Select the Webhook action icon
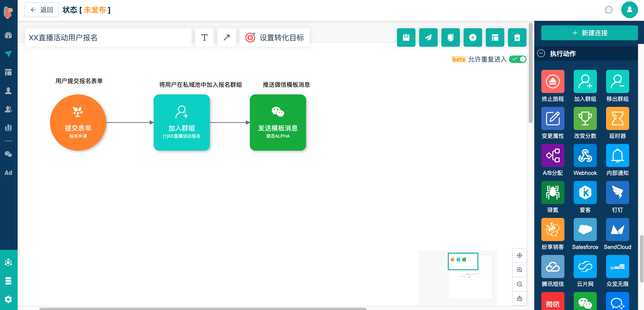 point(585,155)
